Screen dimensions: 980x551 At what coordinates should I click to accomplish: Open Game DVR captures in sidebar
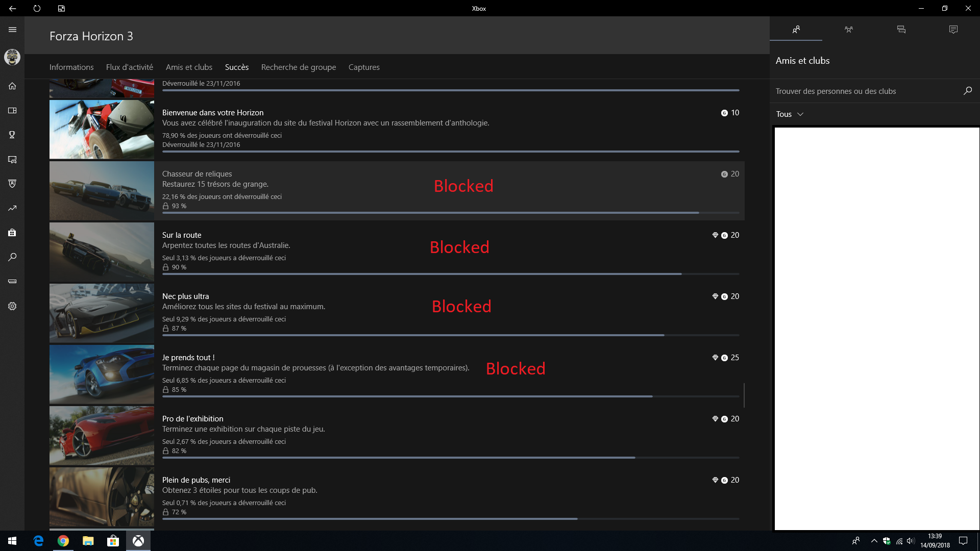12,159
